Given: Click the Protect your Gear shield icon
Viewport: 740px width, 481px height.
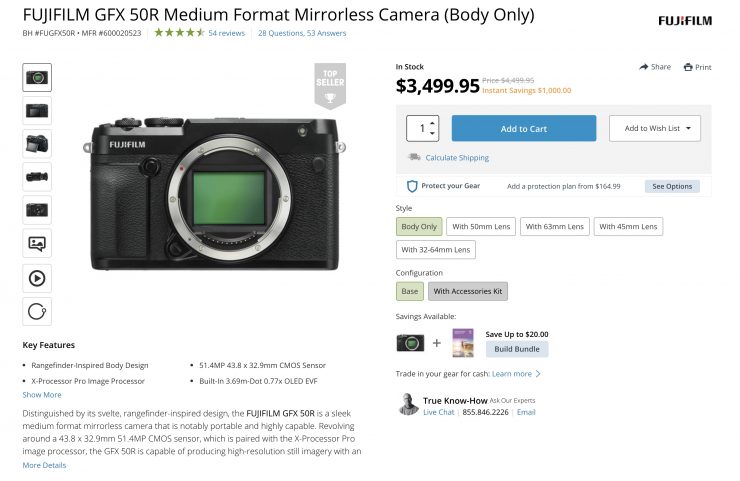Looking at the screenshot, I should coord(411,186).
